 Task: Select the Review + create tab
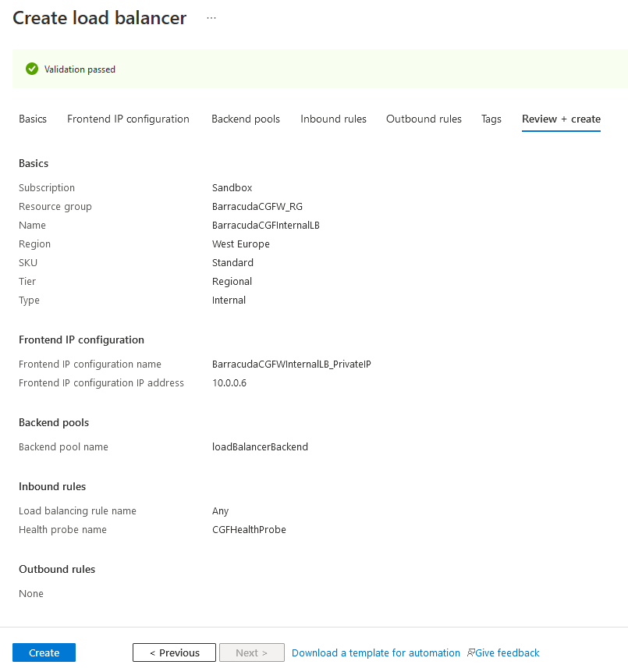(x=561, y=119)
